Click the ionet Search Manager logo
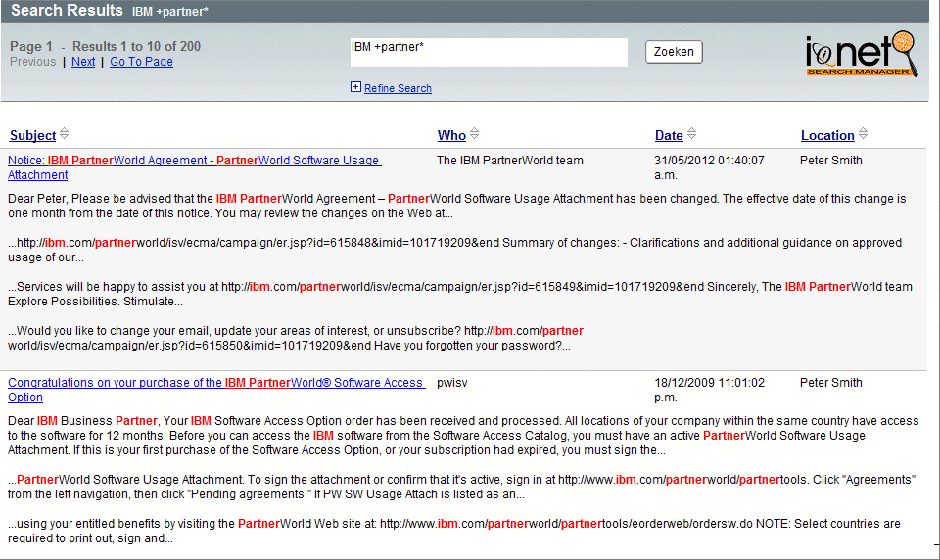Viewport: 940px width, 560px height. 862,54
